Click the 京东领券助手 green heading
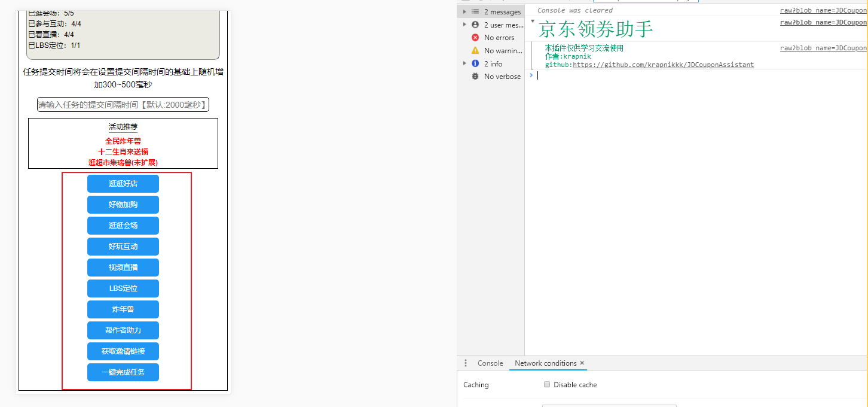This screenshot has height=407, width=868. [596, 29]
